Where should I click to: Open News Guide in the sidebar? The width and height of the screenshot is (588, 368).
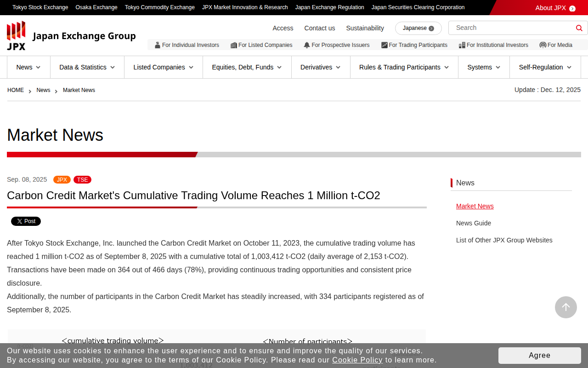(474, 223)
